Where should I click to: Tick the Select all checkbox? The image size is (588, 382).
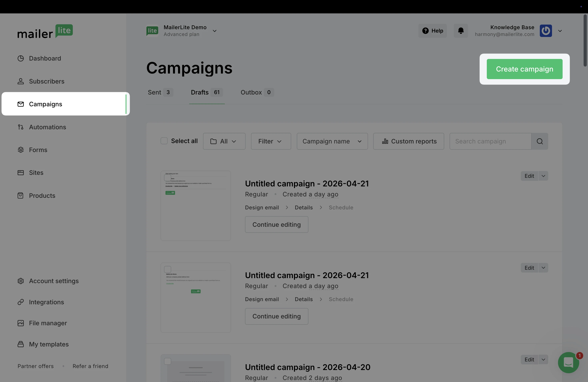pyautogui.click(x=164, y=141)
